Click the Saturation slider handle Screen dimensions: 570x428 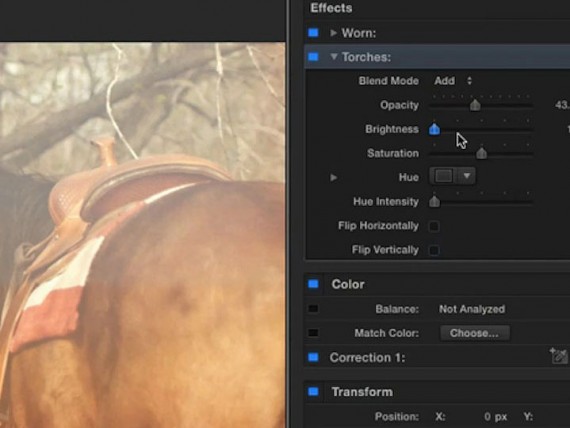[482, 154]
